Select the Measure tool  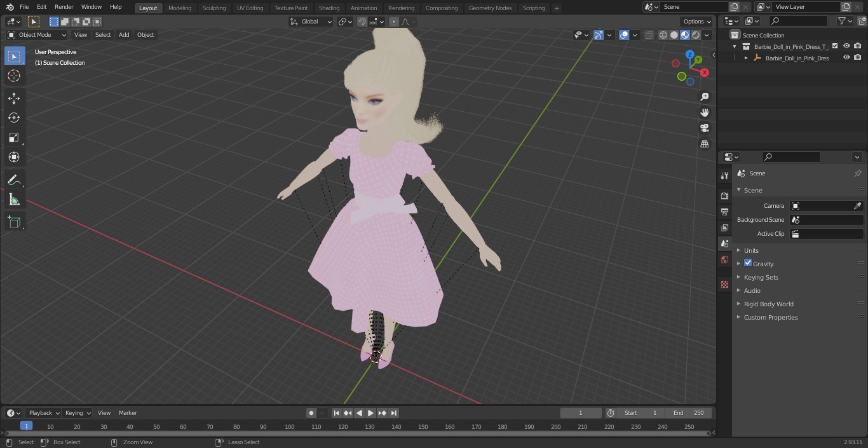pyautogui.click(x=14, y=200)
